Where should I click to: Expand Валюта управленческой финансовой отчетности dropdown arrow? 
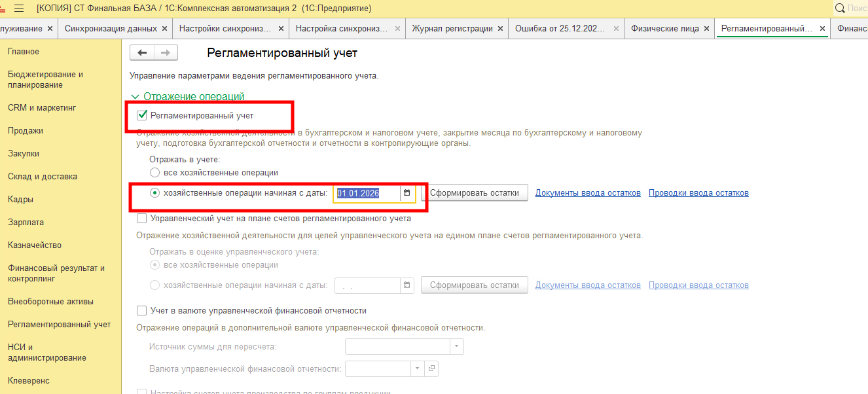click(417, 369)
